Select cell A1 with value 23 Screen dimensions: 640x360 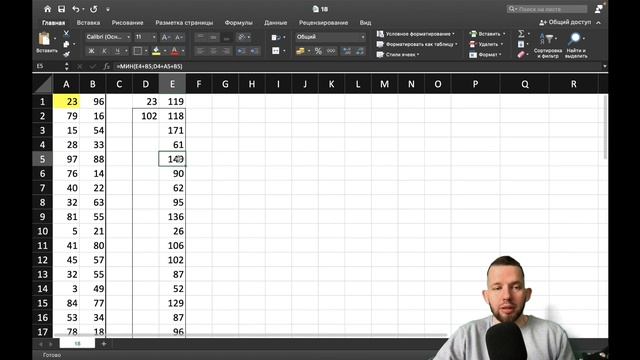[66, 102]
